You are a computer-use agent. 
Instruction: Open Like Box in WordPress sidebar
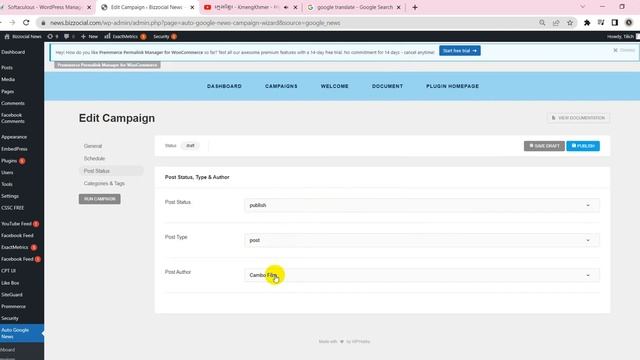(10, 283)
